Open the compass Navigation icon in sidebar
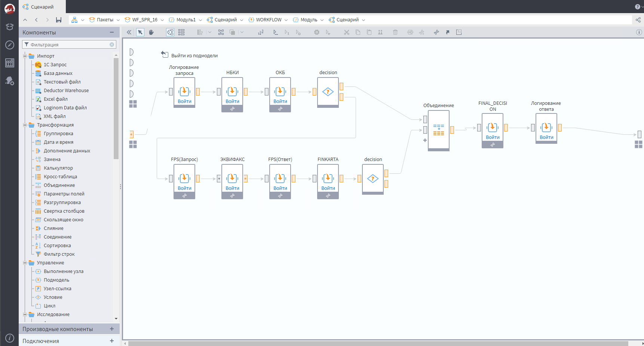Image resolution: width=644 pixels, height=346 pixels. 10,45
